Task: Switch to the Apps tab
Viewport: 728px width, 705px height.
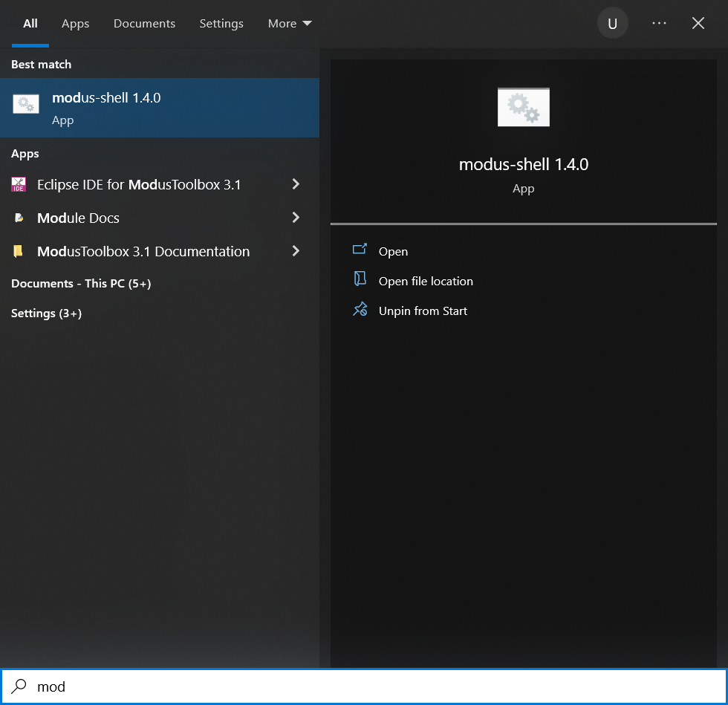Action: click(75, 24)
